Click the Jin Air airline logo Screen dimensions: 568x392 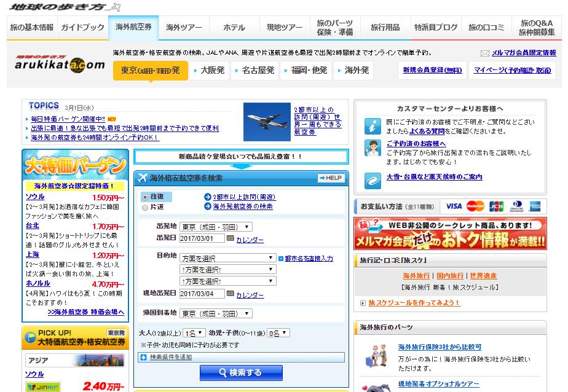tap(43, 387)
